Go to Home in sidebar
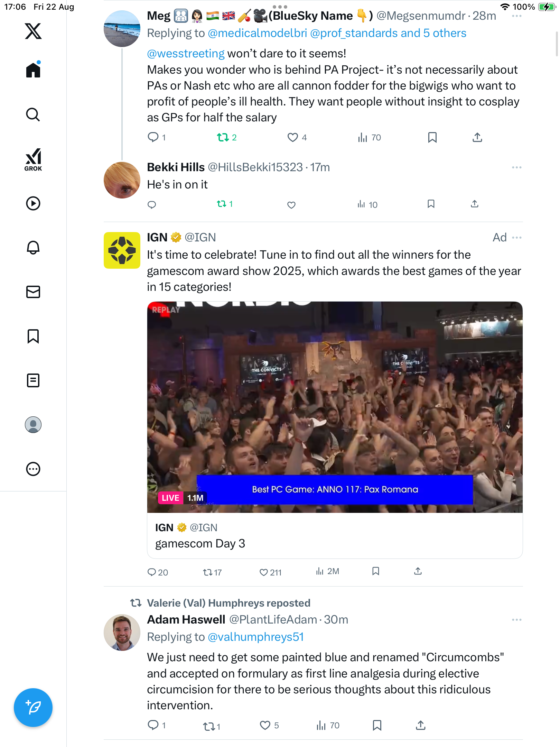Viewport: 560px width, 747px height. pyautogui.click(x=33, y=70)
